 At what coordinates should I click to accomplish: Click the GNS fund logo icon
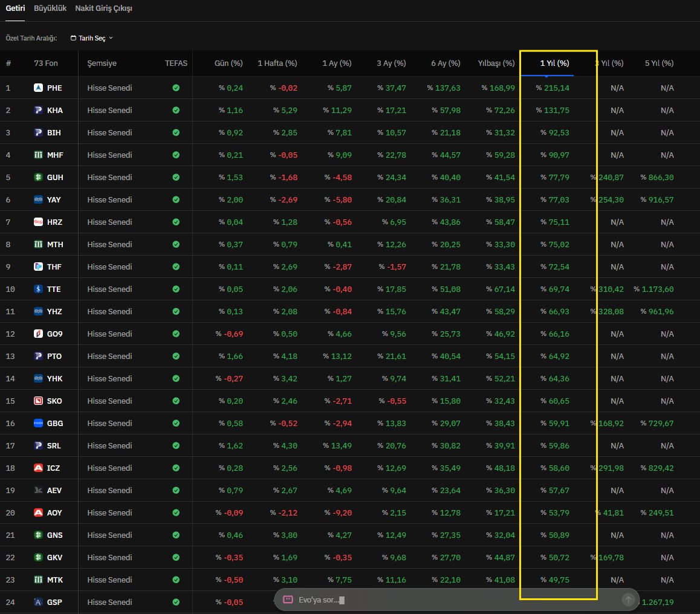[39, 535]
